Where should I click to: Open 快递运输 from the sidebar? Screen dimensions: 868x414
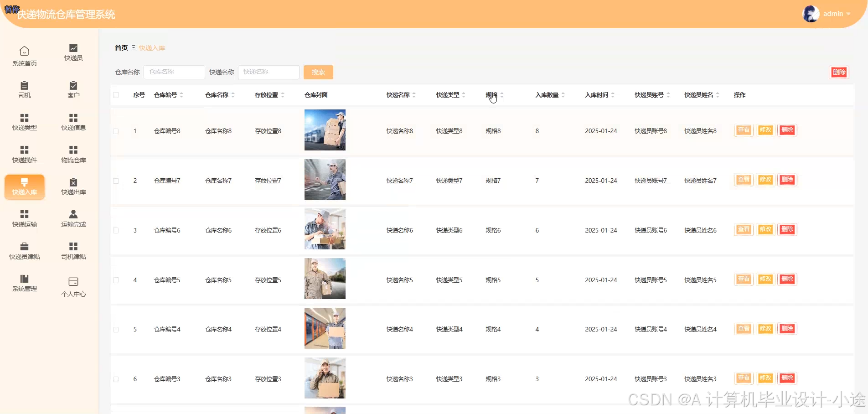point(24,218)
